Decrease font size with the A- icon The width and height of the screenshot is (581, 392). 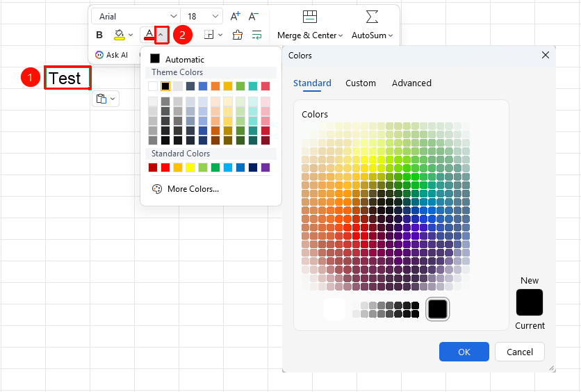click(254, 16)
